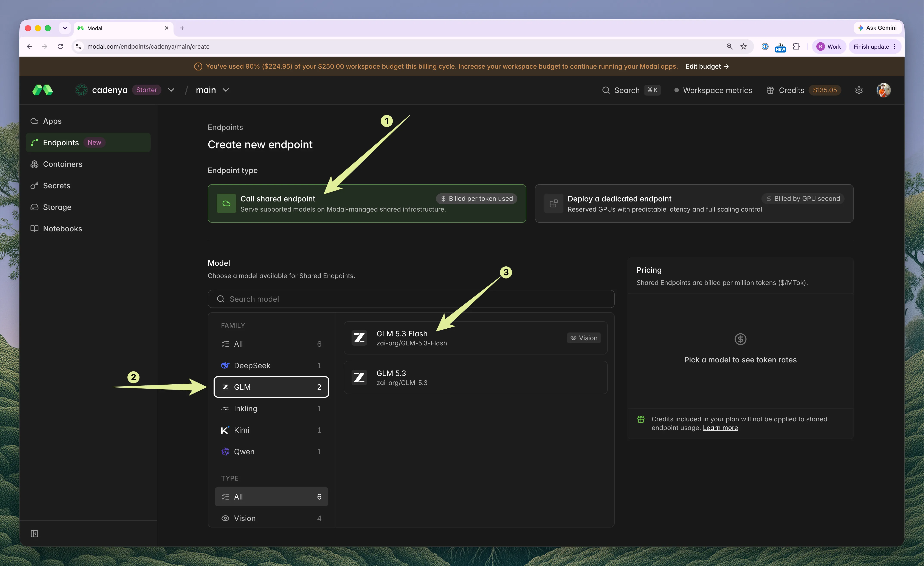Click the browser back arrow

(29, 46)
